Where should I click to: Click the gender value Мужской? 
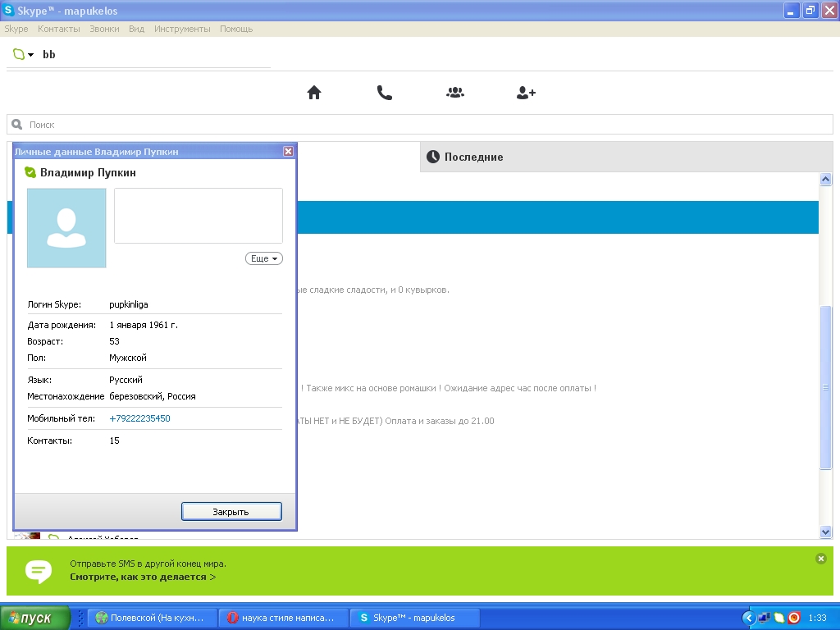tap(128, 358)
